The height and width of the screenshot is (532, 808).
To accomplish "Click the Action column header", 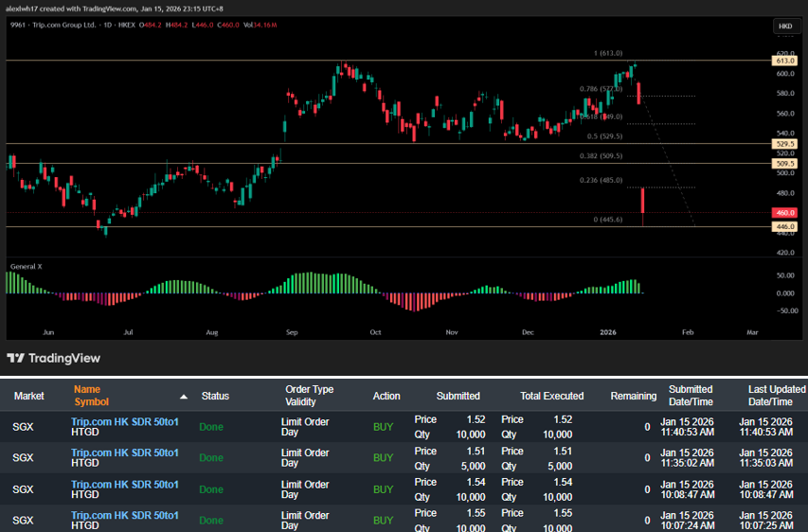I will pyautogui.click(x=386, y=396).
